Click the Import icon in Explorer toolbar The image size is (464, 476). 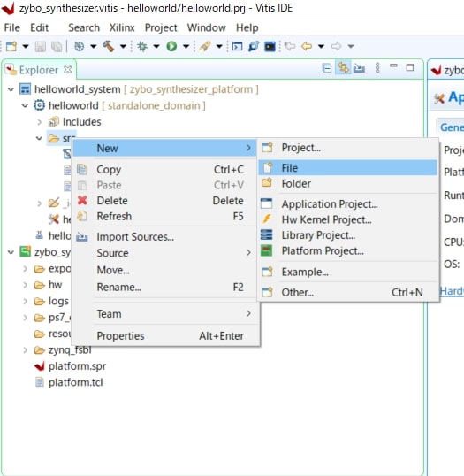click(359, 68)
